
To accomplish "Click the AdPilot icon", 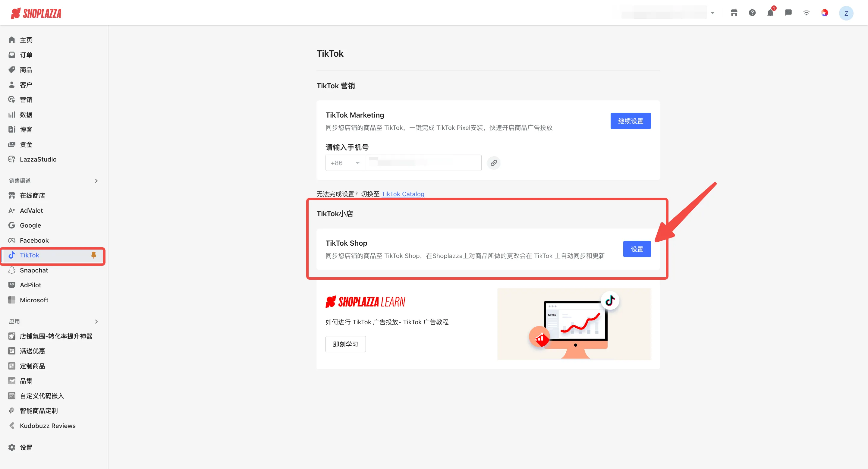I will pos(12,285).
